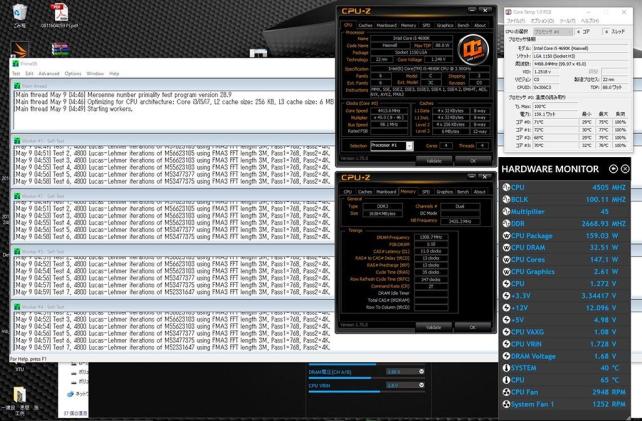Click the voltage icon beside +12V
Image resolution: width=642 pixels, height=421 pixels.
(x=506, y=308)
